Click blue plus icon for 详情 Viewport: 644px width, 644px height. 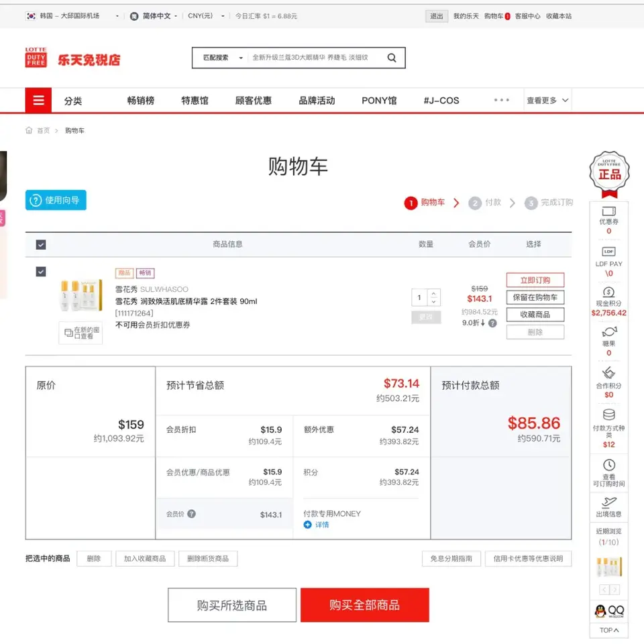307,525
